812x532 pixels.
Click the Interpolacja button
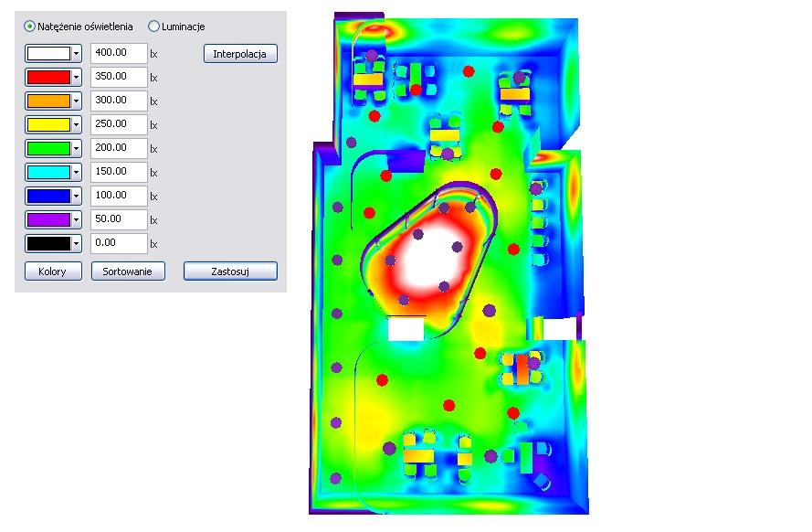coord(240,54)
